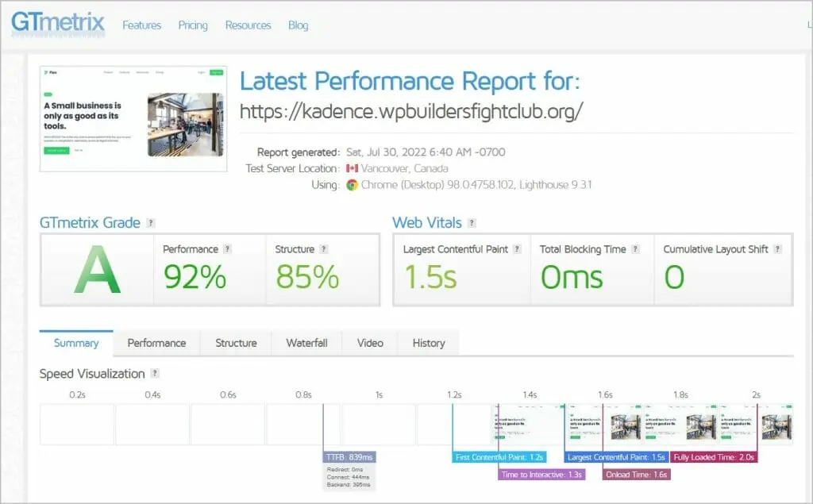Click the TTFB: 839ms marker
The image size is (813, 504).
click(349, 457)
